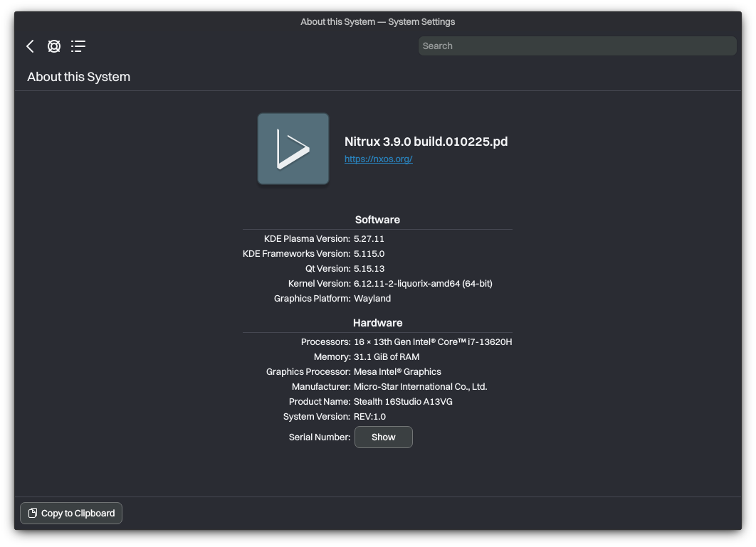756x547 pixels.
Task: Click the KDE Frameworks Version label
Action: click(297, 254)
